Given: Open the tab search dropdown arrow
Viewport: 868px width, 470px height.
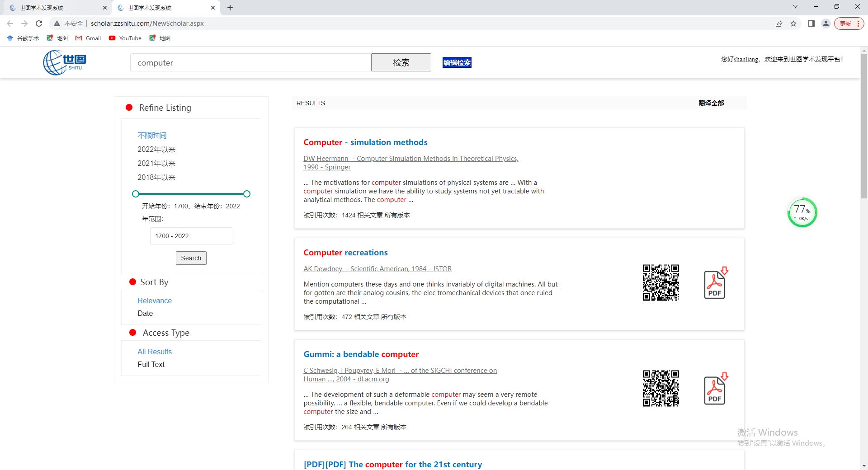Looking at the screenshot, I should click(x=795, y=7).
